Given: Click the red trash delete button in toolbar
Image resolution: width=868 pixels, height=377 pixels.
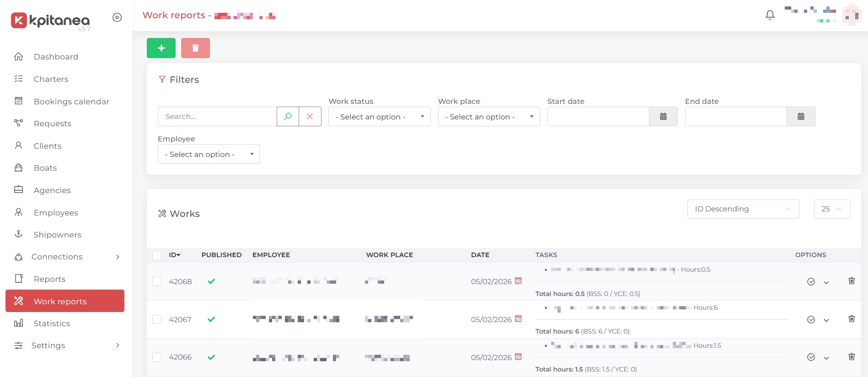Looking at the screenshot, I should (x=195, y=48).
